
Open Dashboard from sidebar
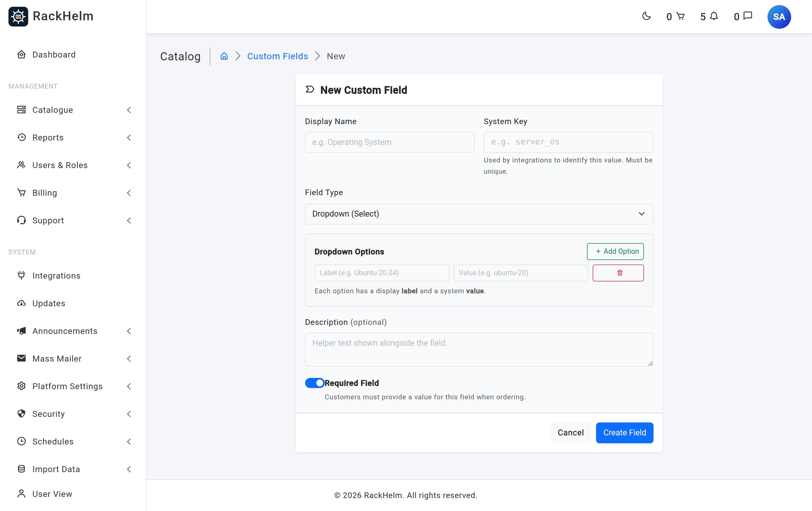(x=54, y=55)
